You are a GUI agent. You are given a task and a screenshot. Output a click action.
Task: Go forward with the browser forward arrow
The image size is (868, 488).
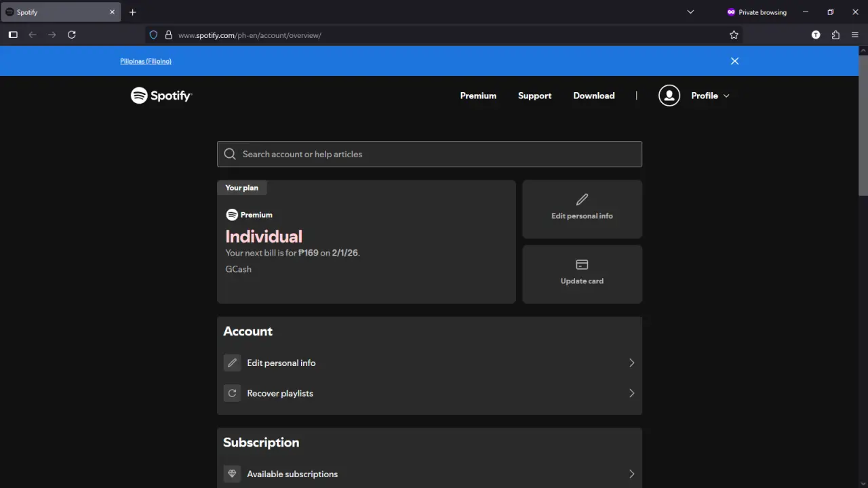coord(52,35)
